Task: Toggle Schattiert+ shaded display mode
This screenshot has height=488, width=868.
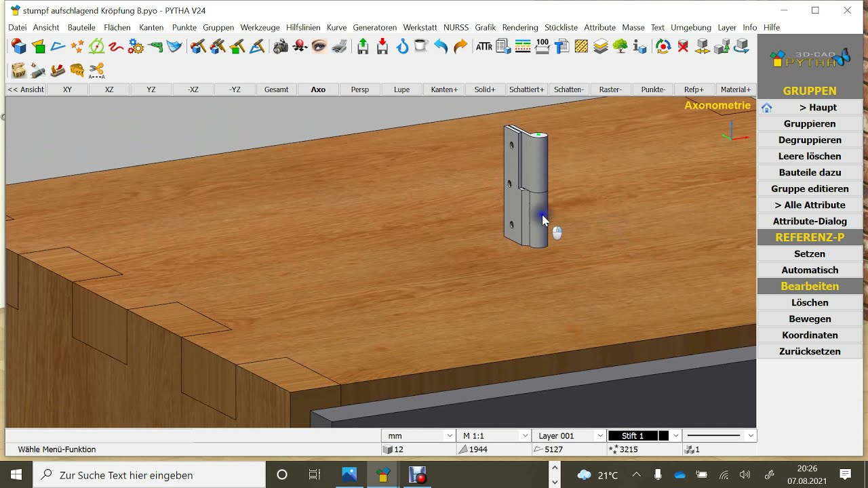Action: tap(527, 89)
